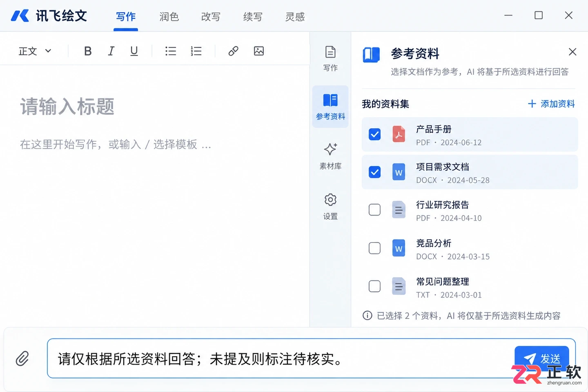This screenshot has width=588, height=392.
Task: Uncheck the 项目需求文档 checkbox
Action: click(x=374, y=172)
